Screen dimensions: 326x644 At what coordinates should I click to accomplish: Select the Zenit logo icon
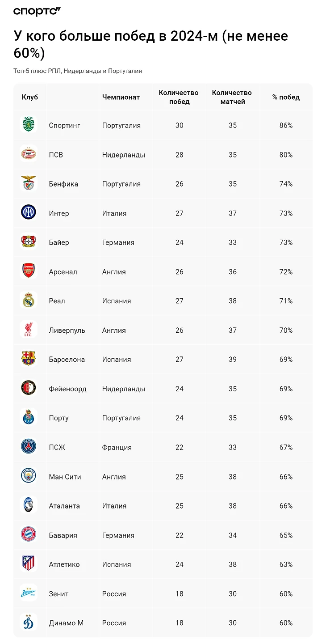point(29,593)
